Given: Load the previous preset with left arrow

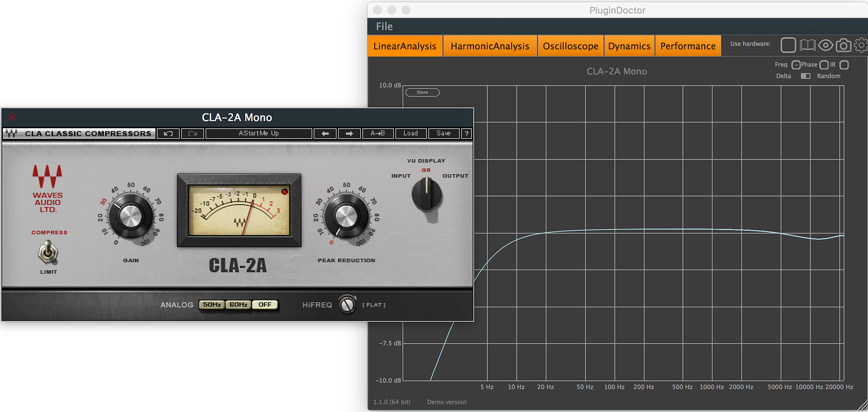Looking at the screenshot, I should (325, 134).
